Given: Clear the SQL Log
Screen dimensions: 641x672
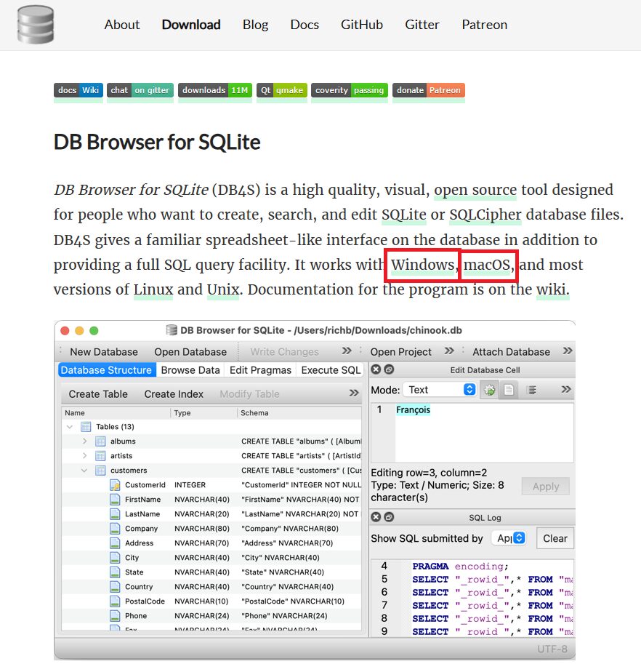Looking at the screenshot, I should pyautogui.click(x=555, y=538).
